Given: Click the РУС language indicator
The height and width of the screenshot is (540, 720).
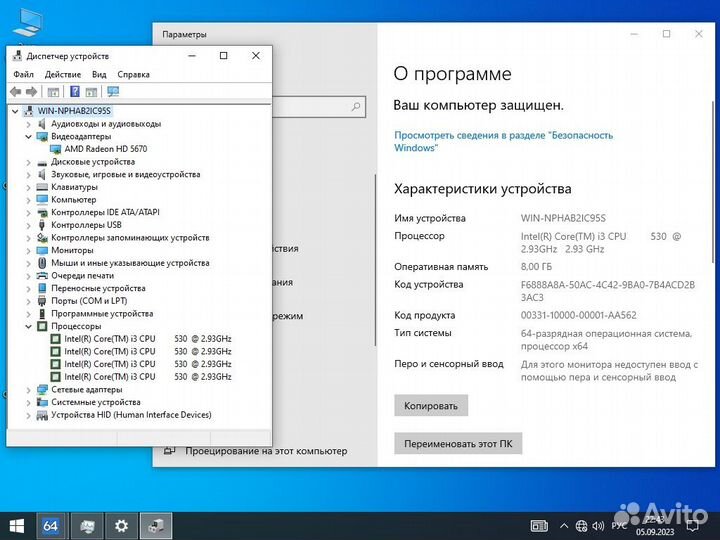Looking at the screenshot, I should [x=619, y=525].
